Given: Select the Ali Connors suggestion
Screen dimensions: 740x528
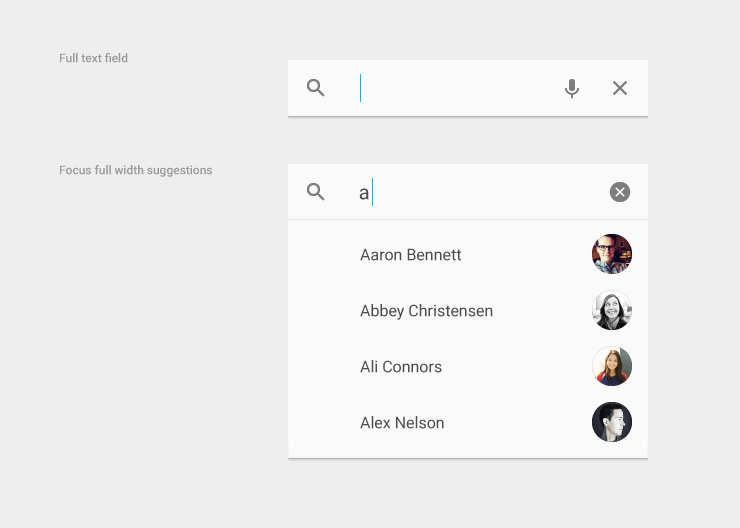Looking at the screenshot, I should point(401,367).
